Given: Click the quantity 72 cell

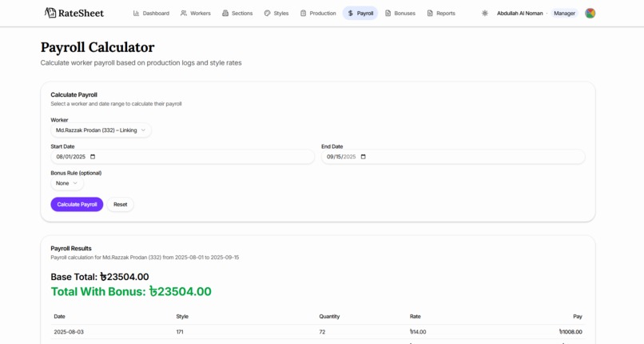Looking at the screenshot, I should coord(322,332).
